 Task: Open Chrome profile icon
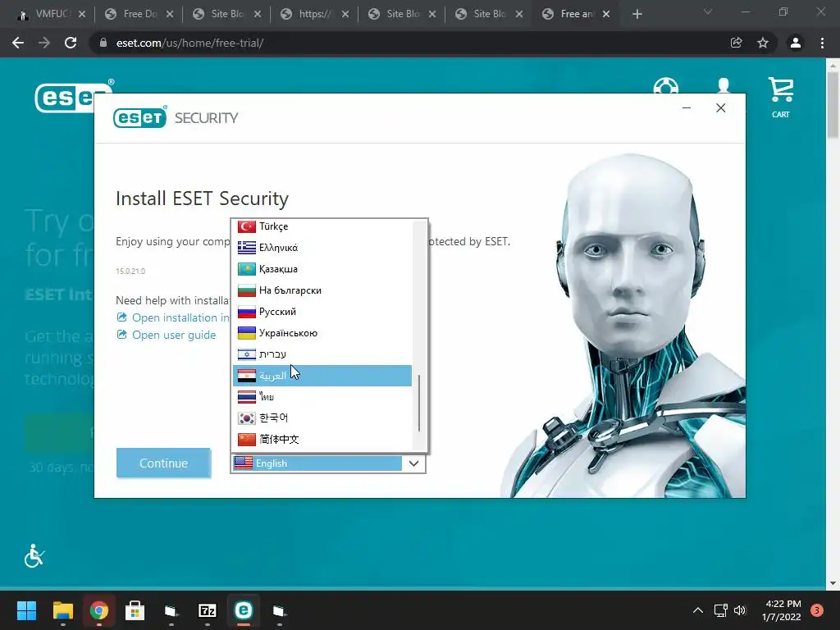coord(796,43)
